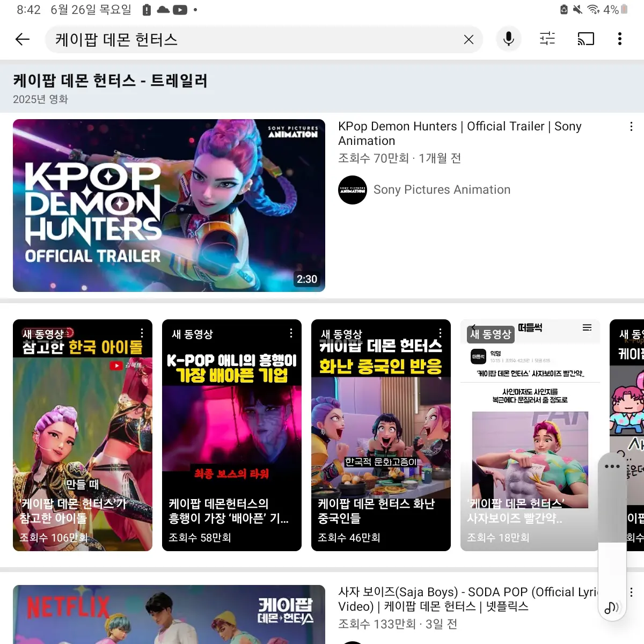Start voice search with microphone icon
Screen dimensions: 644x644
click(x=509, y=39)
